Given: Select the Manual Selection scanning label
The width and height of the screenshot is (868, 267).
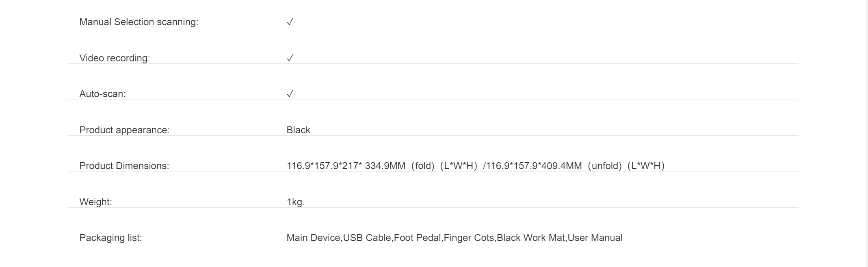Looking at the screenshot, I should coord(139,22).
